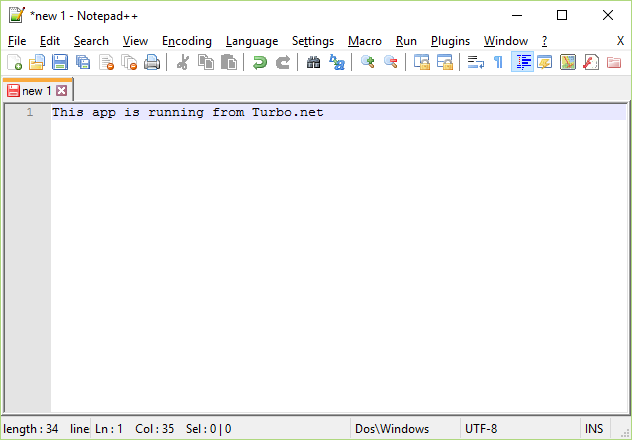Viewport: 632px width, 440px height.
Task: Click the Close All toolbar icon
Action: 129,62
